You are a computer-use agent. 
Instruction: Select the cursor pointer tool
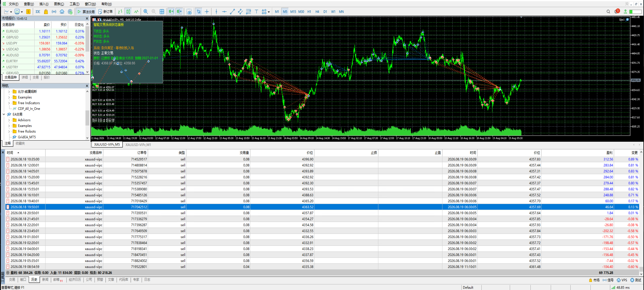point(199,12)
